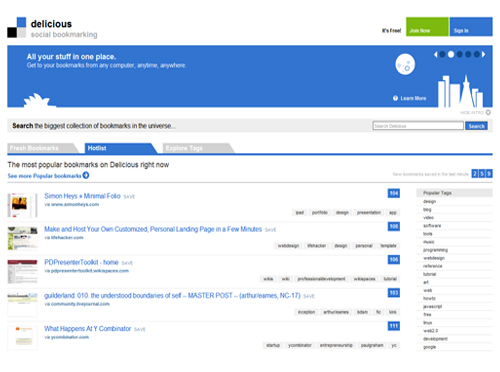The height and width of the screenshot is (372, 500).
Task: Open the Personal Landing Page lifehacker bookmark
Action: coord(153,229)
